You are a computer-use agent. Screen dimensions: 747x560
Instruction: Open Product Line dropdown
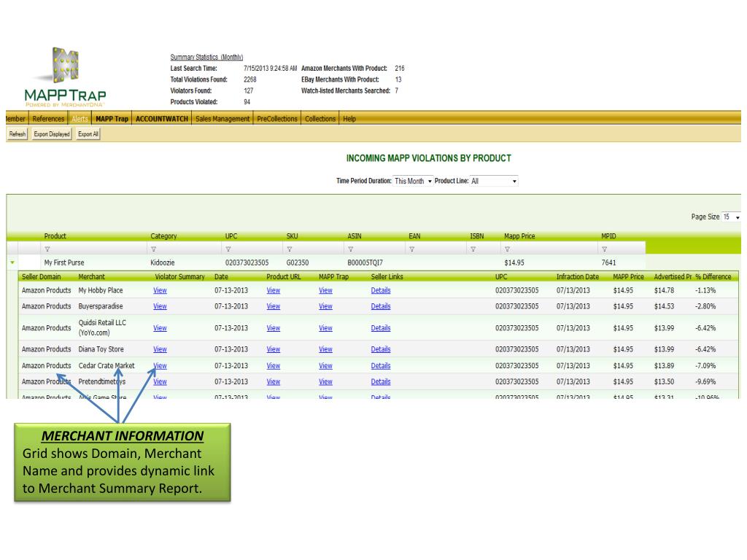(494, 181)
